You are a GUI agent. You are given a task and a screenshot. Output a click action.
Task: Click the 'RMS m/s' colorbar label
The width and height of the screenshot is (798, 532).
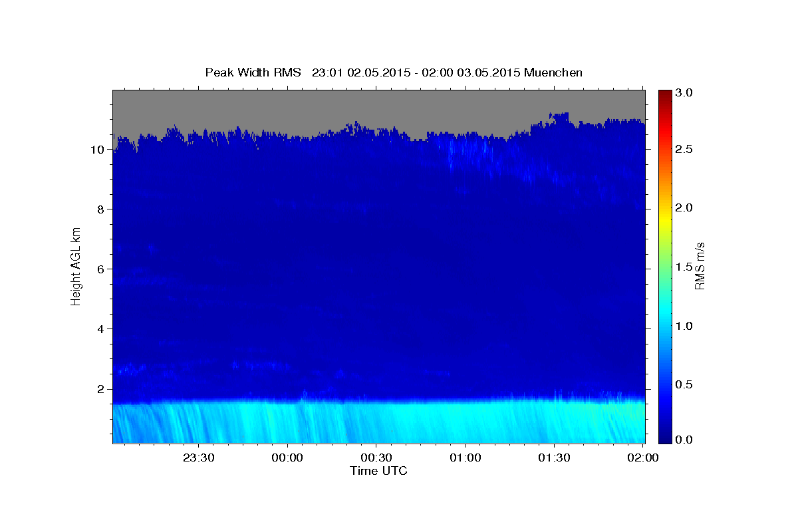(x=700, y=265)
